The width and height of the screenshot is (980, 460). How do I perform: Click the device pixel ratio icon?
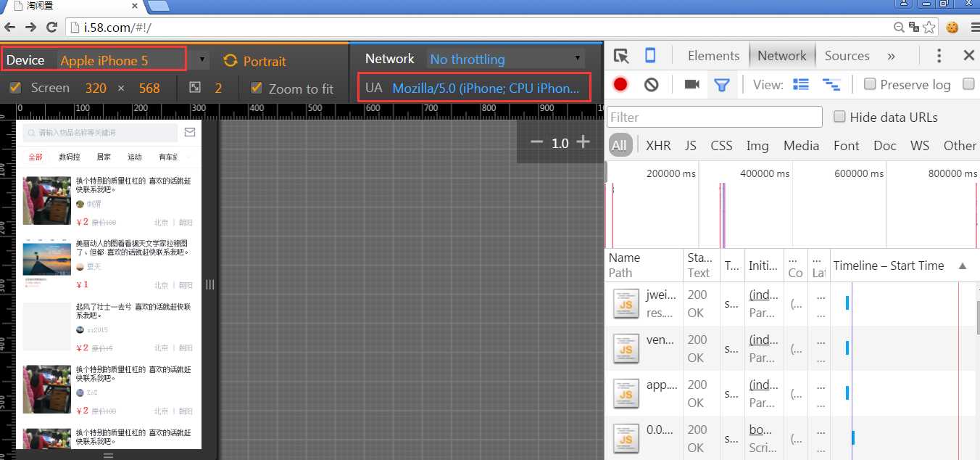coord(195,88)
